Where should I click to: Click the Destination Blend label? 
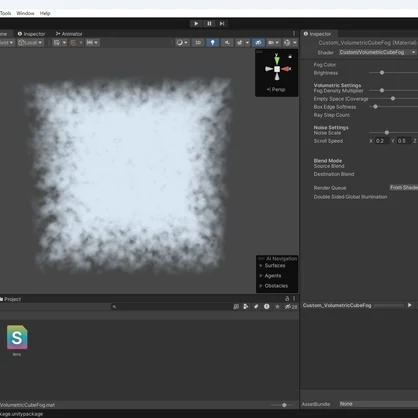334,174
